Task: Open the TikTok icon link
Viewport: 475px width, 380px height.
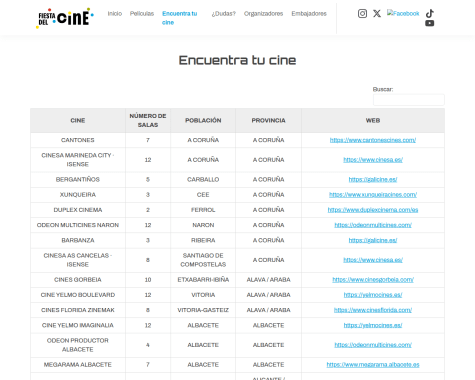Action: (430, 13)
